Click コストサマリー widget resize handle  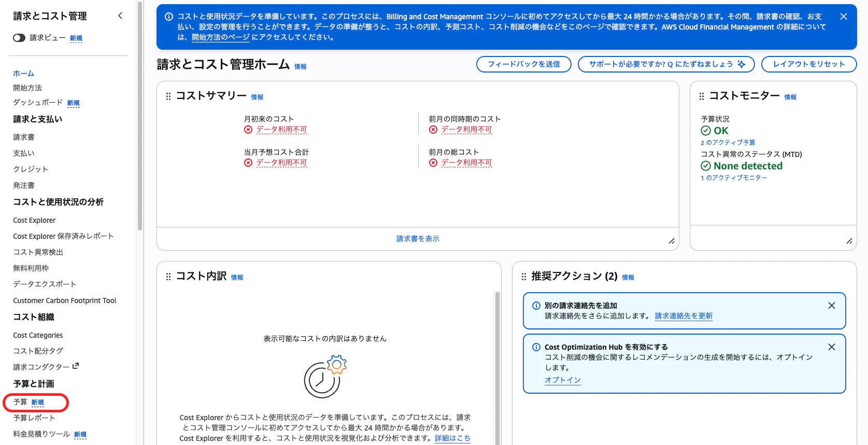pyautogui.click(x=672, y=241)
